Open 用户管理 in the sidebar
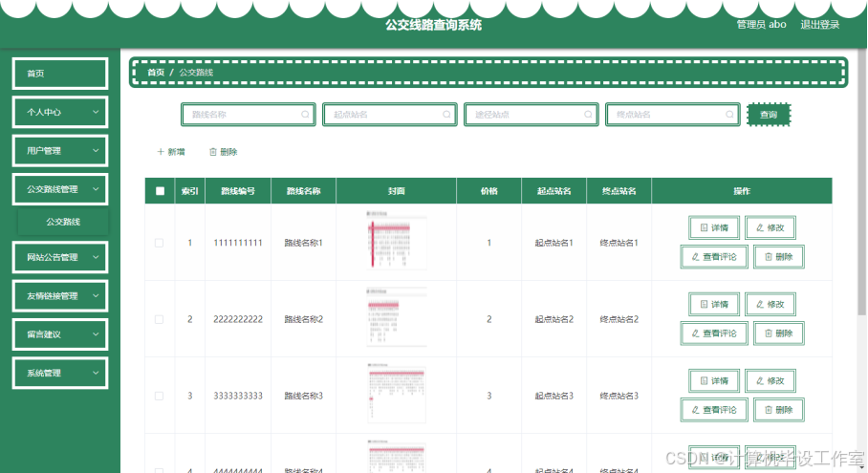The image size is (868, 473). click(x=60, y=150)
